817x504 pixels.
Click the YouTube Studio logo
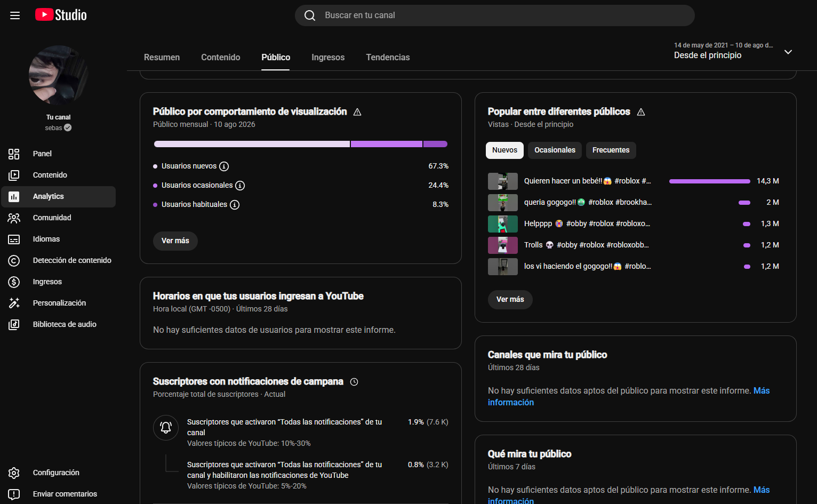point(61,15)
